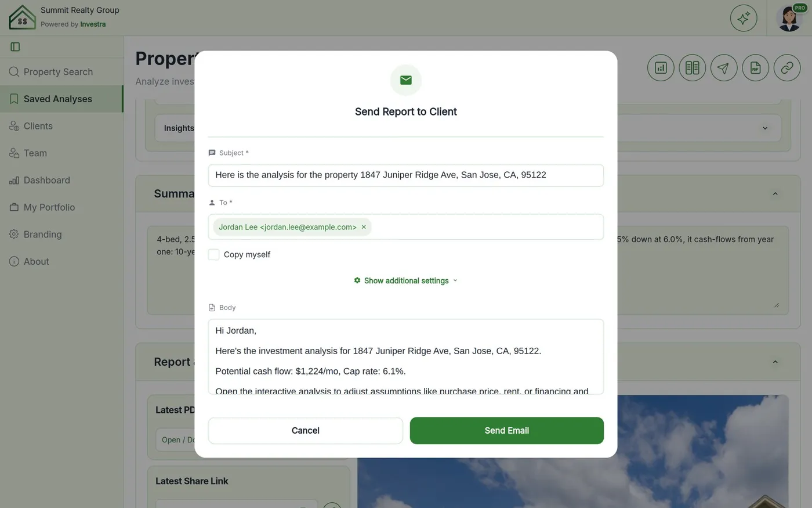Click the Dashboard bar chart icon
Image resolution: width=812 pixels, height=508 pixels.
pos(14,181)
